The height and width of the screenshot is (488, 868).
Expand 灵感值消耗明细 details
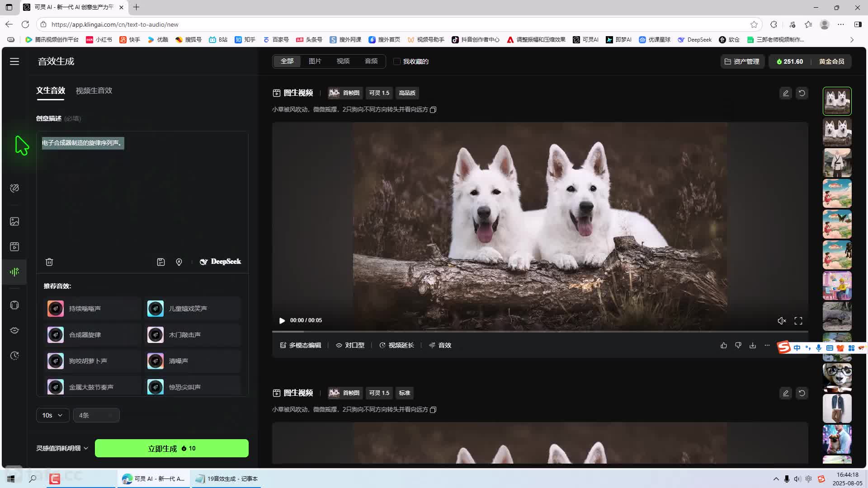click(x=62, y=448)
